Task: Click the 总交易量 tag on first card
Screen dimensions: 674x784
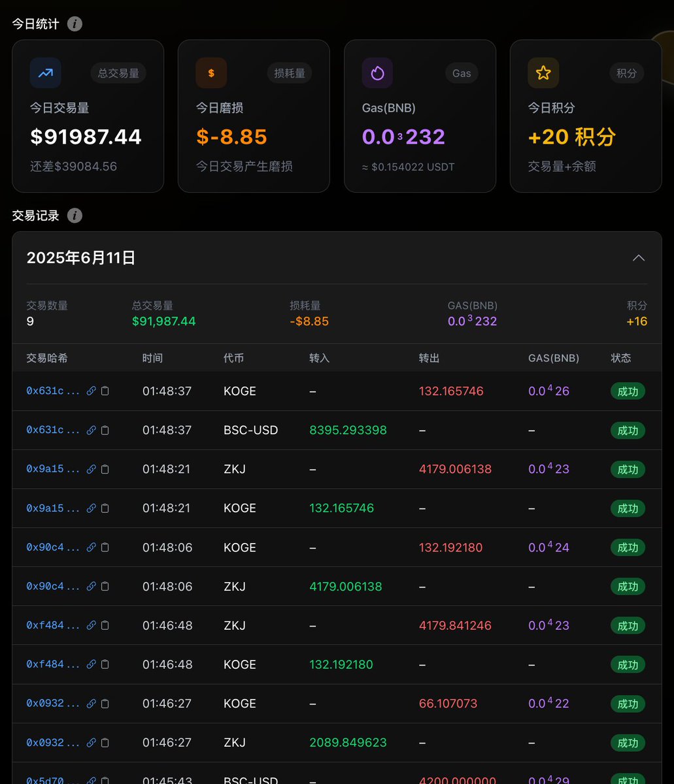Action: [x=118, y=73]
